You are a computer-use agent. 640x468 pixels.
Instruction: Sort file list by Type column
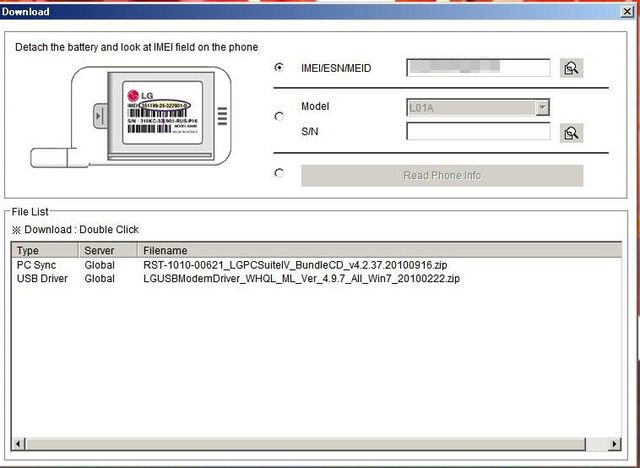tap(45, 250)
